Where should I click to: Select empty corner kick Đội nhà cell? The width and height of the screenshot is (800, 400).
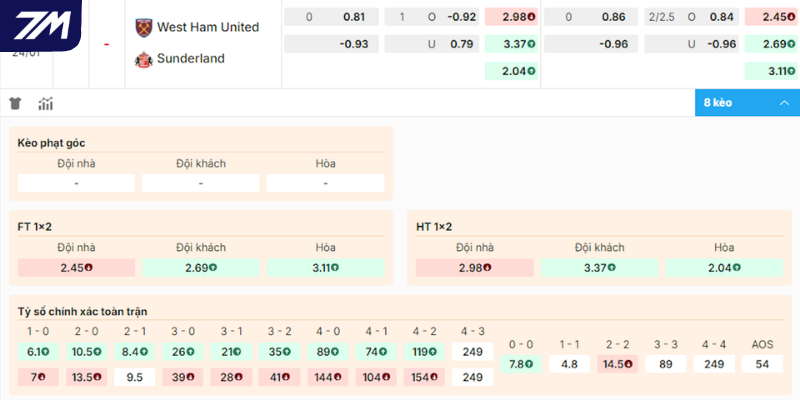pyautogui.click(x=76, y=183)
